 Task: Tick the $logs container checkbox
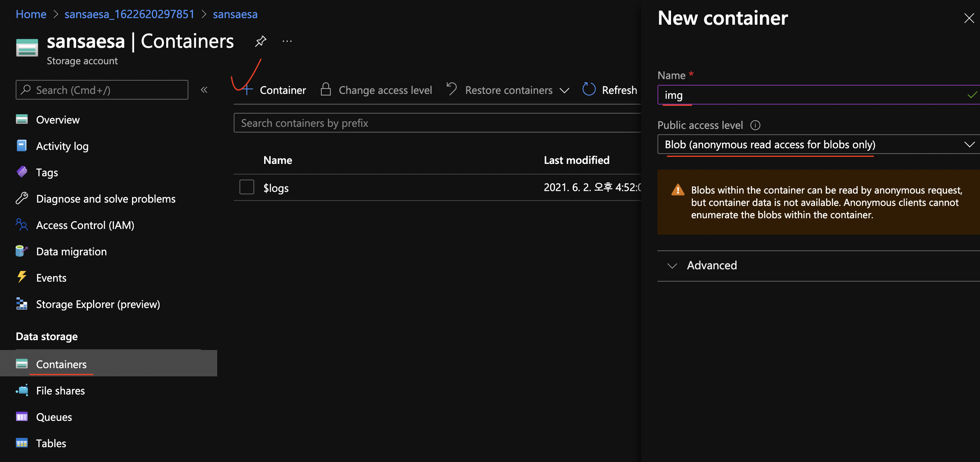point(247,187)
